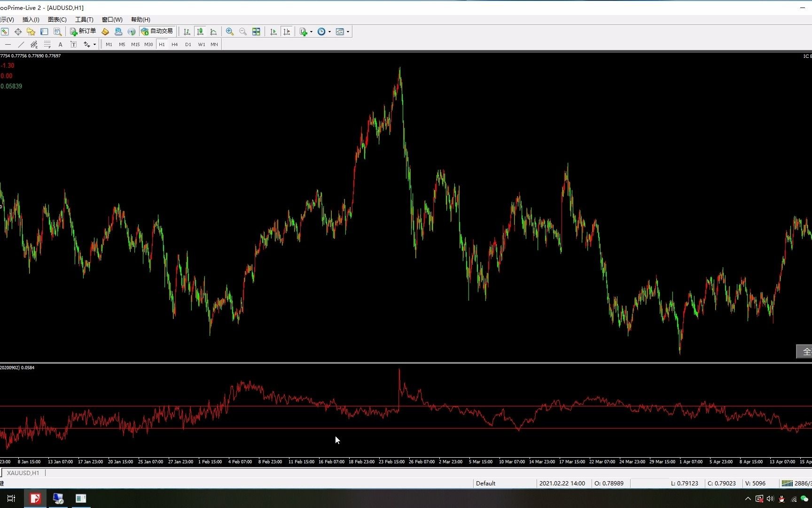Open the MetaEditor yellow book icon
Screen dimensions: 812x508
(x=105, y=32)
